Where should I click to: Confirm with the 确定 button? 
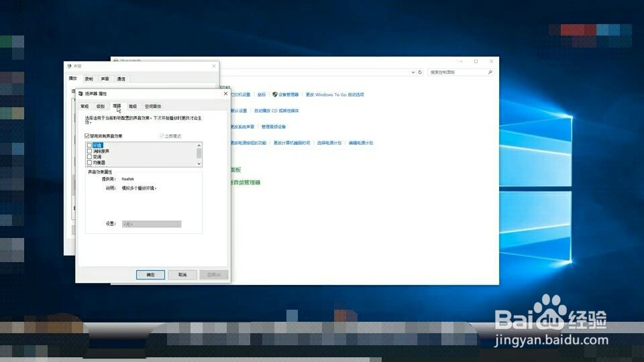click(150, 275)
